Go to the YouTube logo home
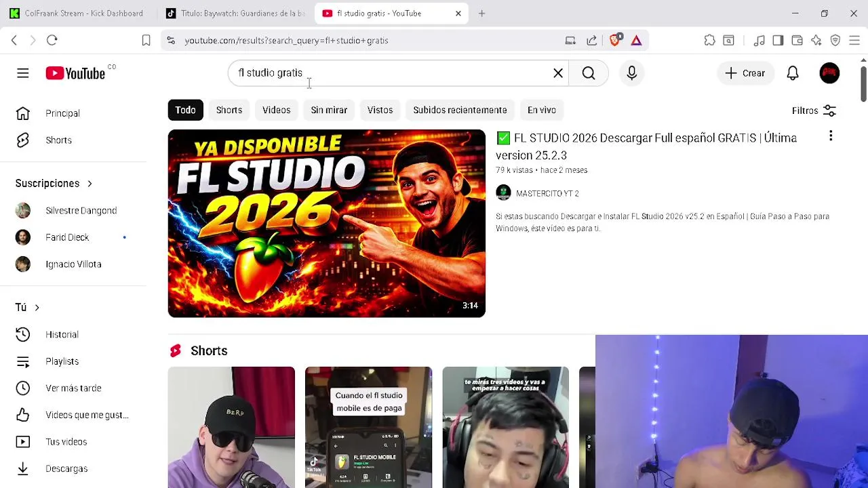Image resolution: width=868 pixels, height=488 pixels. coord(76,73)
